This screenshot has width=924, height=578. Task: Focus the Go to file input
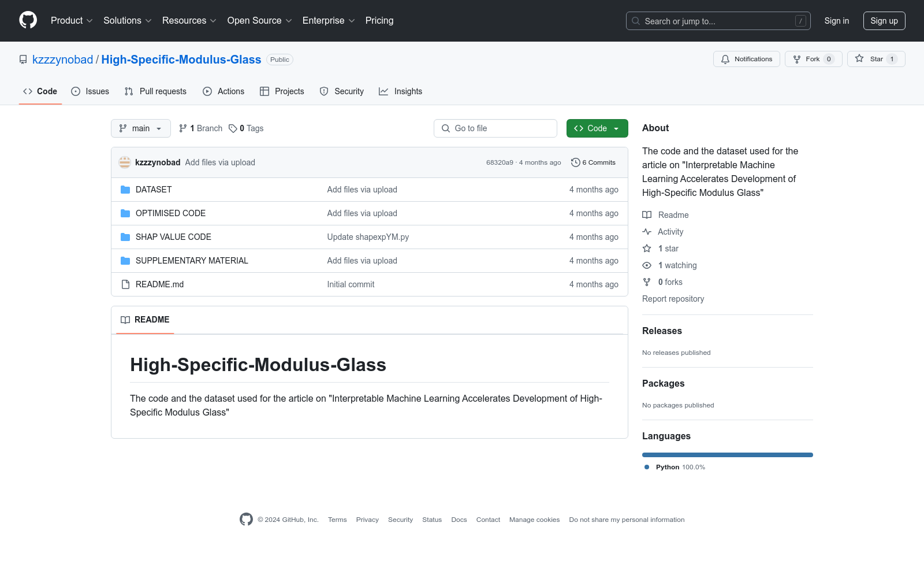pos(495,128)
